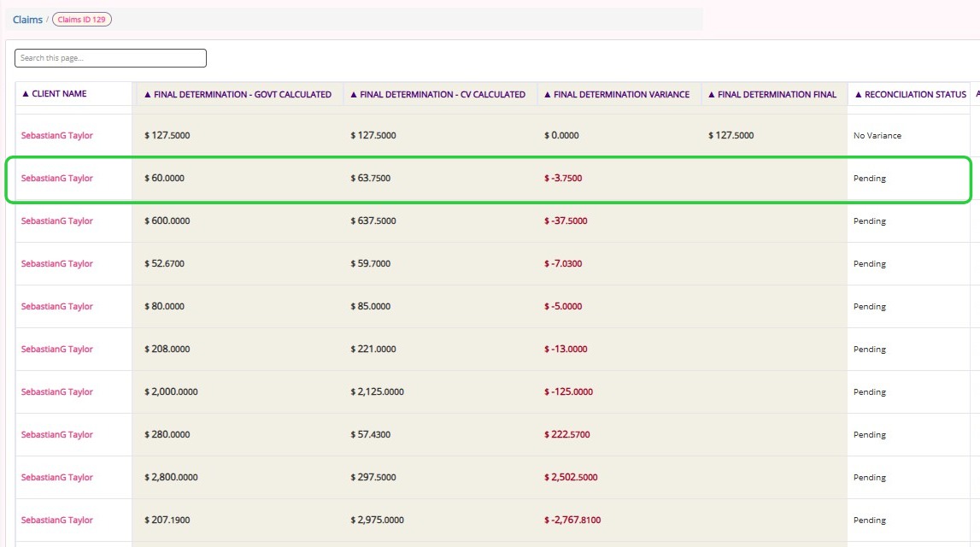
Task: Focus the Search this page field
Action: click(110, 58)
